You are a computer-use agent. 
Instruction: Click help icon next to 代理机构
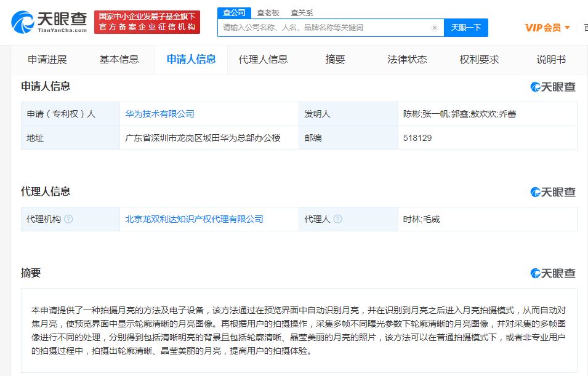click(68, 219)
